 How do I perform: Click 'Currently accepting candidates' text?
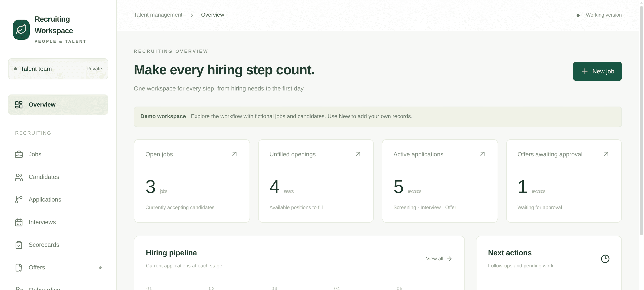pyautogui.click(x=180, y=207)
